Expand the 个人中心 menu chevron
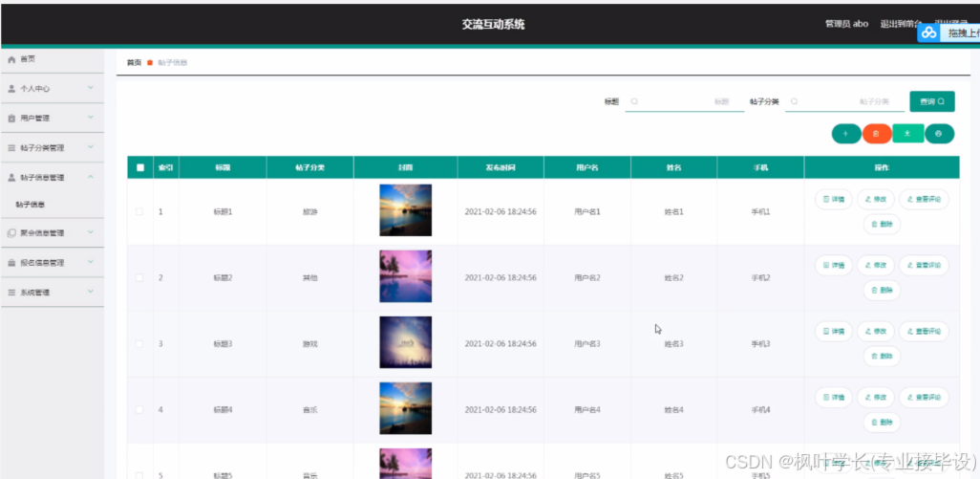 tap(91, 88)
